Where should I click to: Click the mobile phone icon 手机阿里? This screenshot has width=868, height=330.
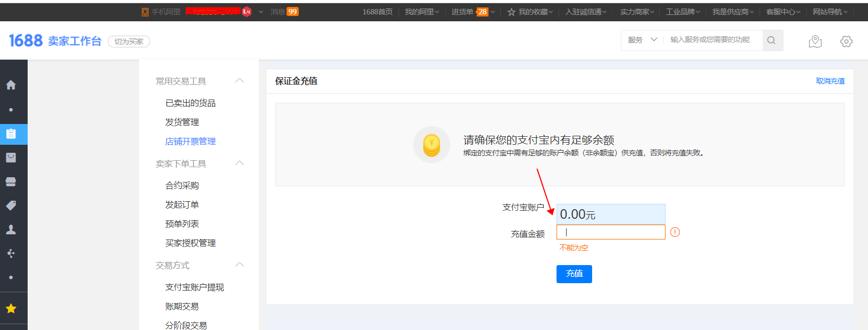(145, 12)
